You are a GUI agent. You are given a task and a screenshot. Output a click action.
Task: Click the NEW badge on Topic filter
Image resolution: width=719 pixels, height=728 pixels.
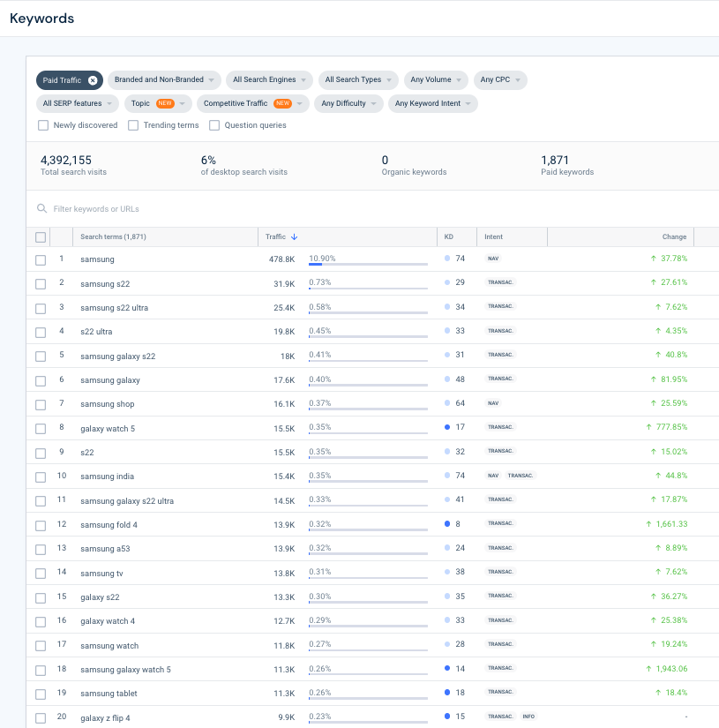[x=165, y=103]
